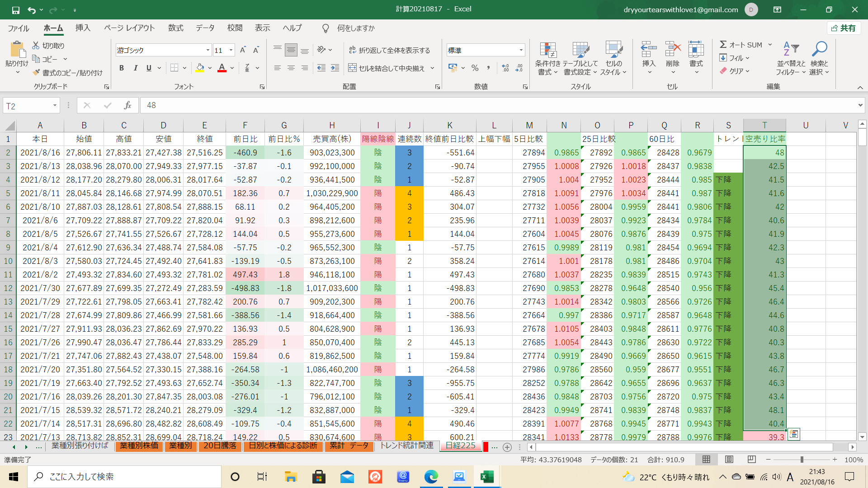Click the zoom slider handle
This screenshot has height=488, width=868.
[802, 460]
